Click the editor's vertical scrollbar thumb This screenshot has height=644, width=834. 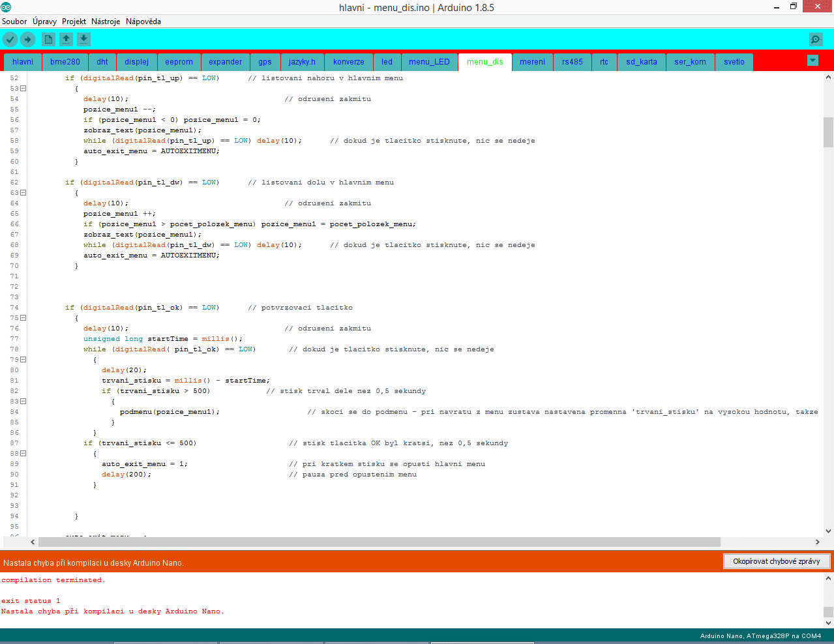tap(828, 132)
